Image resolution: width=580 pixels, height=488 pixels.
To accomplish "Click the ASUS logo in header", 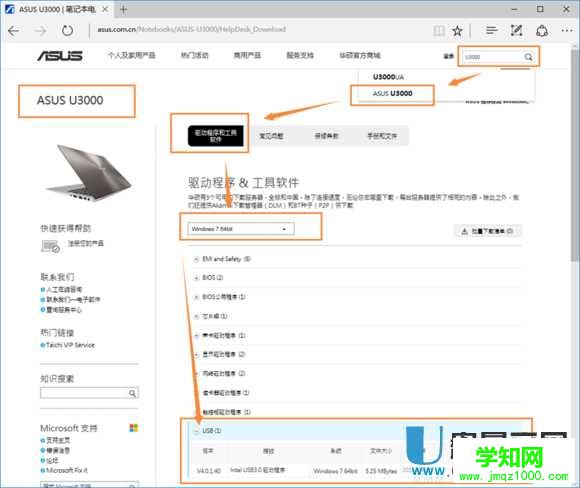I will click(60, 56).
